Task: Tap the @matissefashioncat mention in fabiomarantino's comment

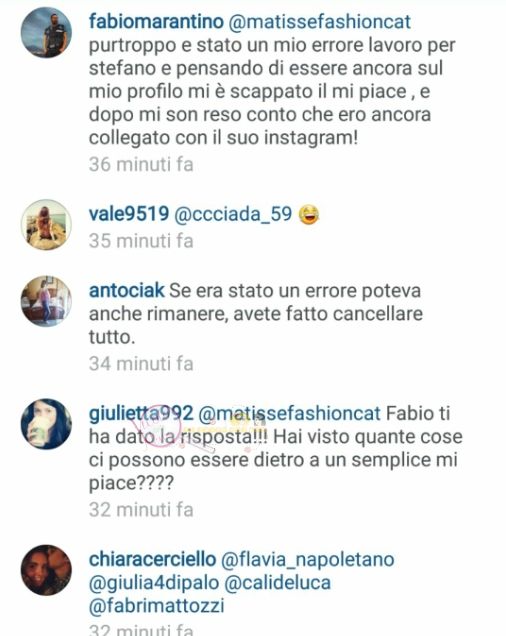Action: (320, 22)
